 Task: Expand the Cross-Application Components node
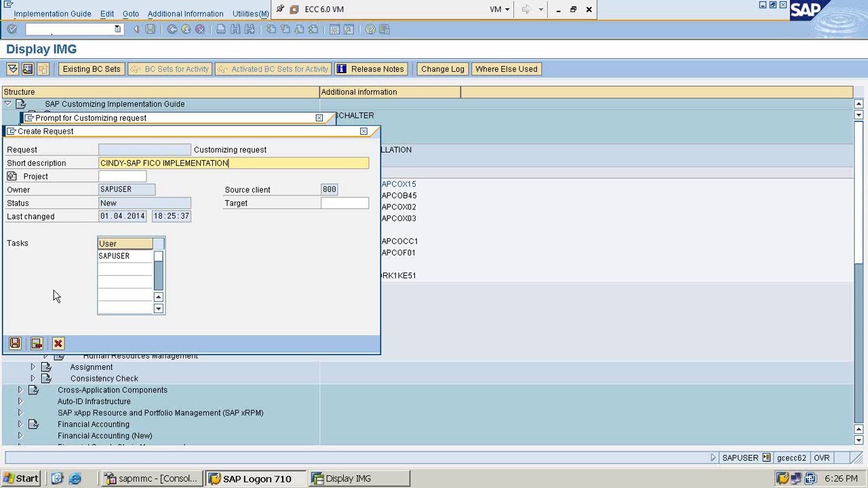(x=20, y=390)
